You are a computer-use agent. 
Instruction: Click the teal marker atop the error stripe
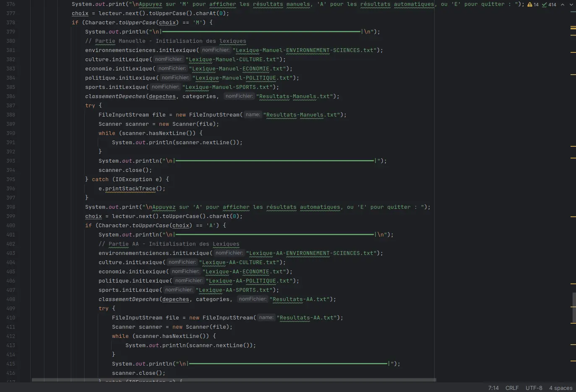(x=573, y=11)
